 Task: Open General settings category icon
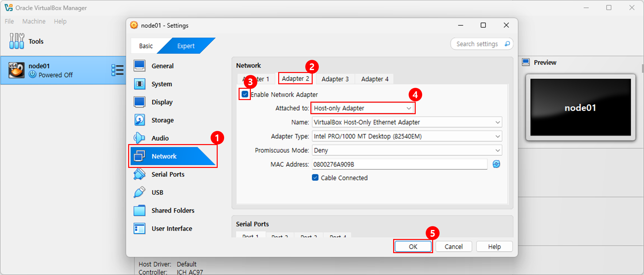(139, 66)
